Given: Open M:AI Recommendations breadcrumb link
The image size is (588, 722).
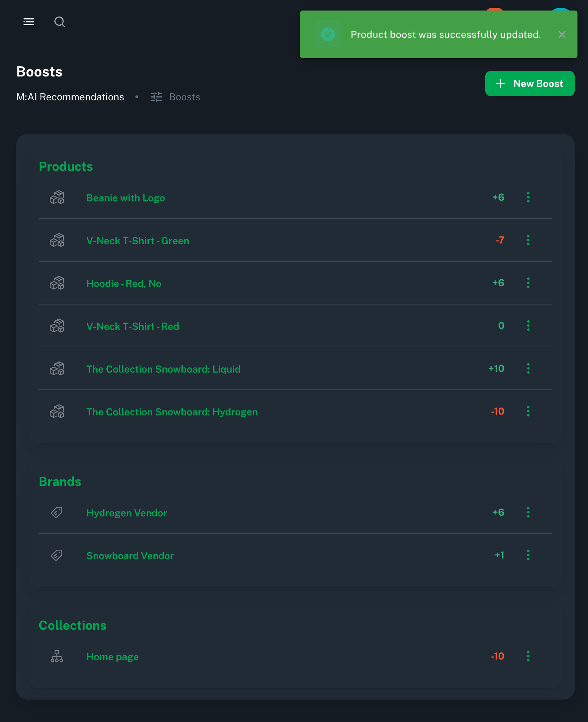Looking at the screenshot, I should coord(70,97).
